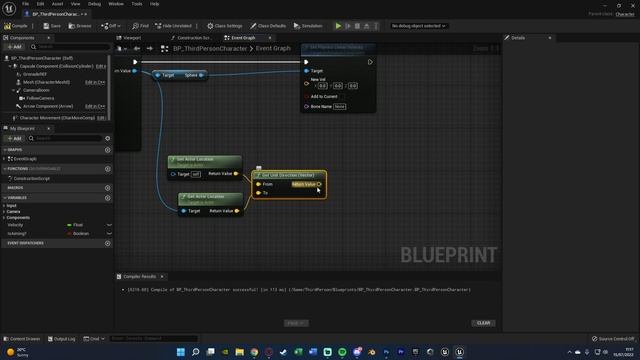The height and width of the screenshot is (360, 640).
Task: Click the Compile toolbar button
Action: click(16, 26)
